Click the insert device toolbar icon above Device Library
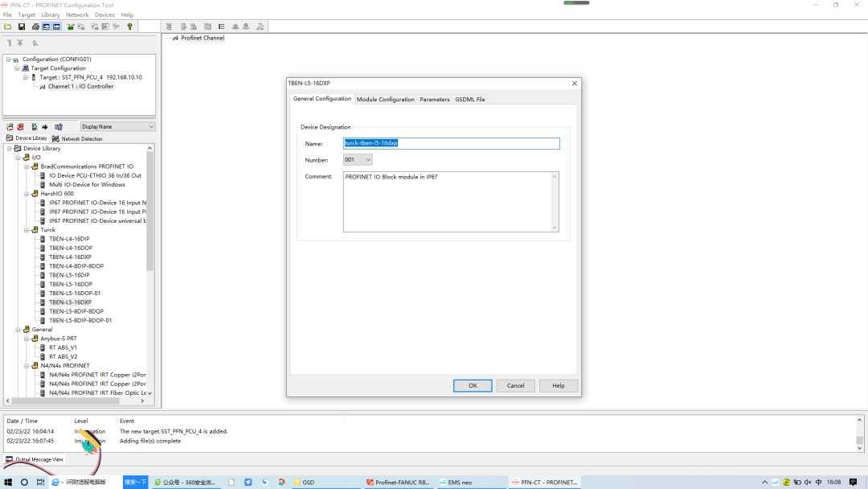Screen dimensions: 868x489 click(9, 126)
